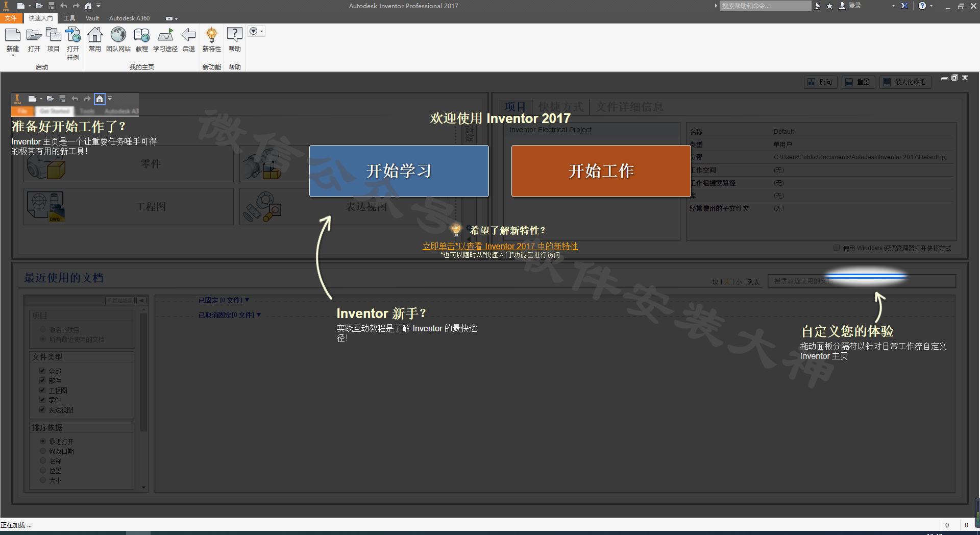The image size is (980, 535).
Task: Open the 团队网站 globe icon
Action: [118, 35]
